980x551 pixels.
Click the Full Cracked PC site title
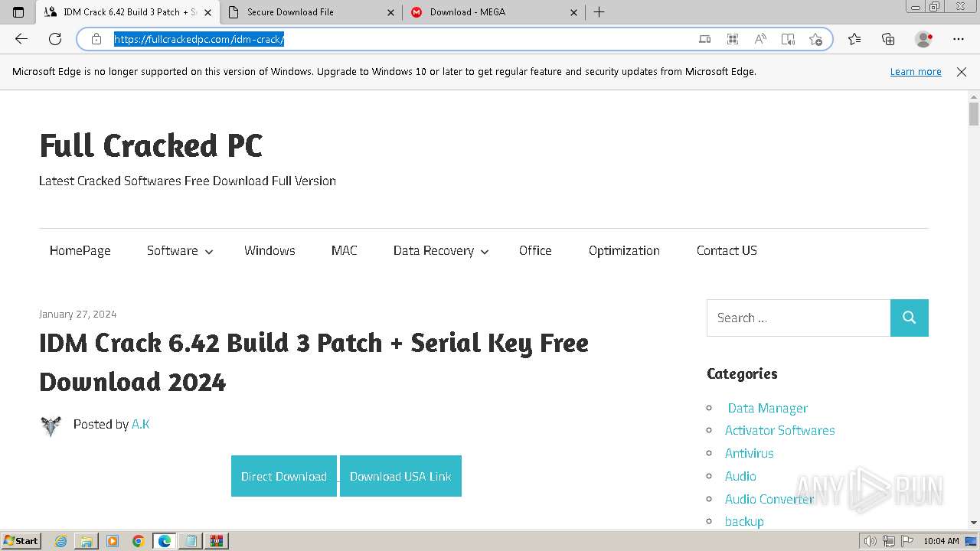pos(151,145)
